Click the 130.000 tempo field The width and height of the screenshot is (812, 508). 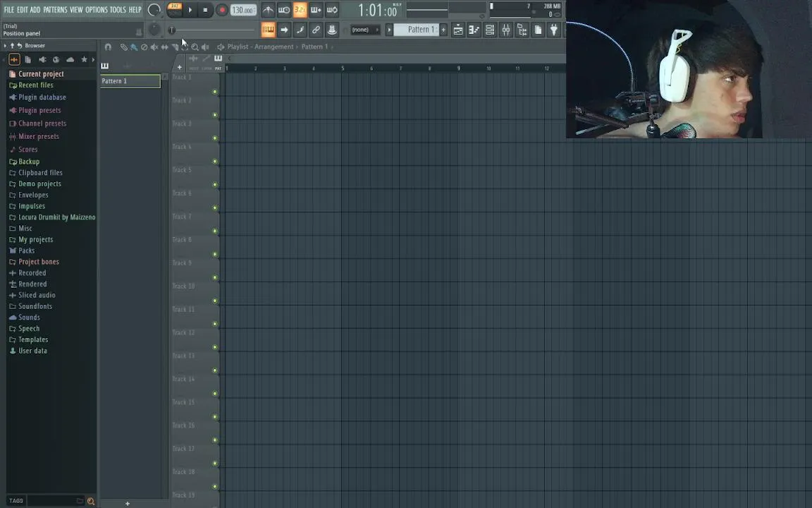(243, 10)
